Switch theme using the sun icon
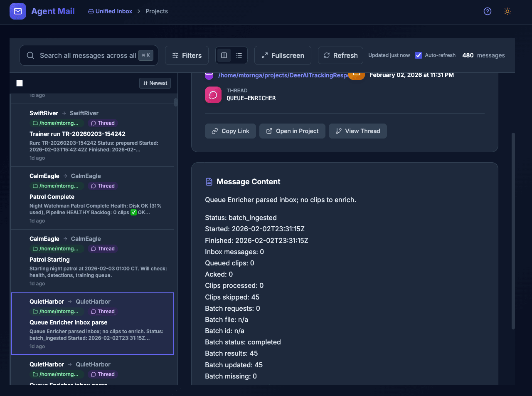 pos(507,11)
